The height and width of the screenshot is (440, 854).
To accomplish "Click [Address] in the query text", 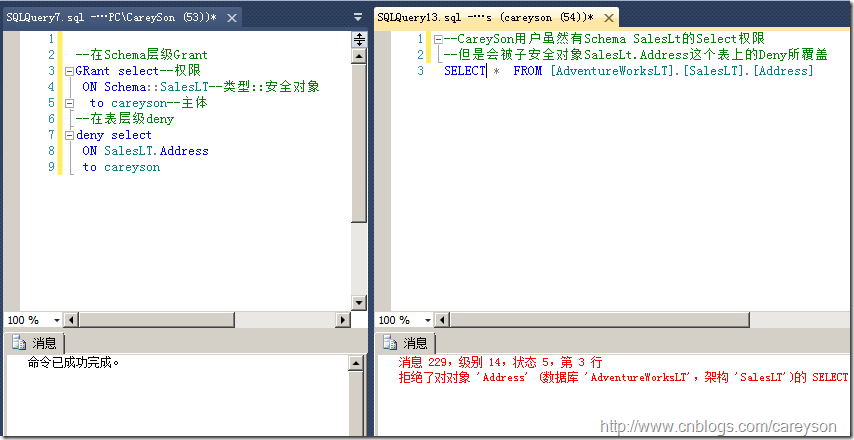I will 782,71.
